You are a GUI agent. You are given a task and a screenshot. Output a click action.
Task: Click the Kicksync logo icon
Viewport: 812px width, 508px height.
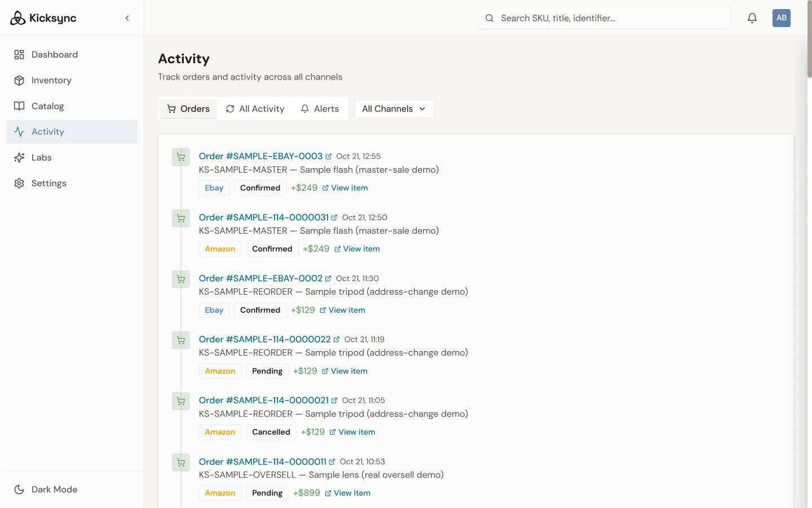tap(18, 18)
